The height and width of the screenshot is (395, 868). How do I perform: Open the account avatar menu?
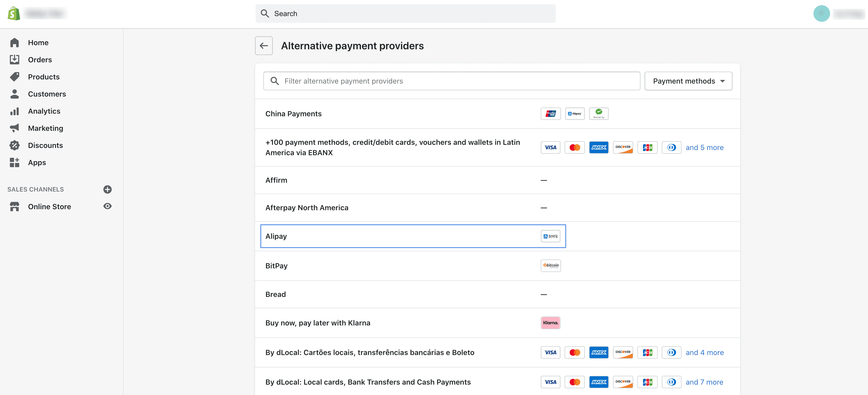[822, 14]
